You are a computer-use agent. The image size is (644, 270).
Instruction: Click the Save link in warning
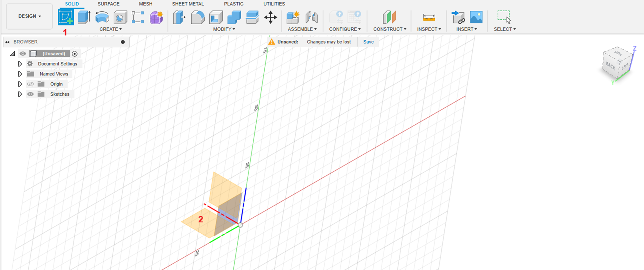pyautogui.click(x=368, y=42)
